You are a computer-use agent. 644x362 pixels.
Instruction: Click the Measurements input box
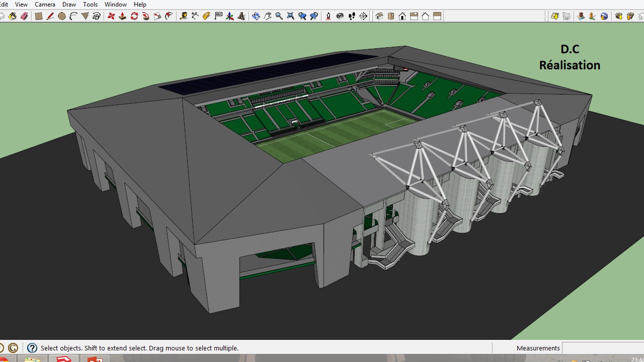[x=603, y=348]
